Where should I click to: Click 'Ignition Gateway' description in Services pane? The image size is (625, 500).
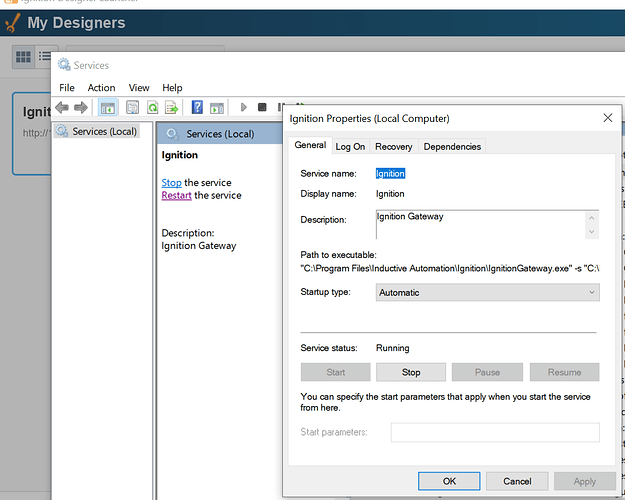[x=199, y=246]
